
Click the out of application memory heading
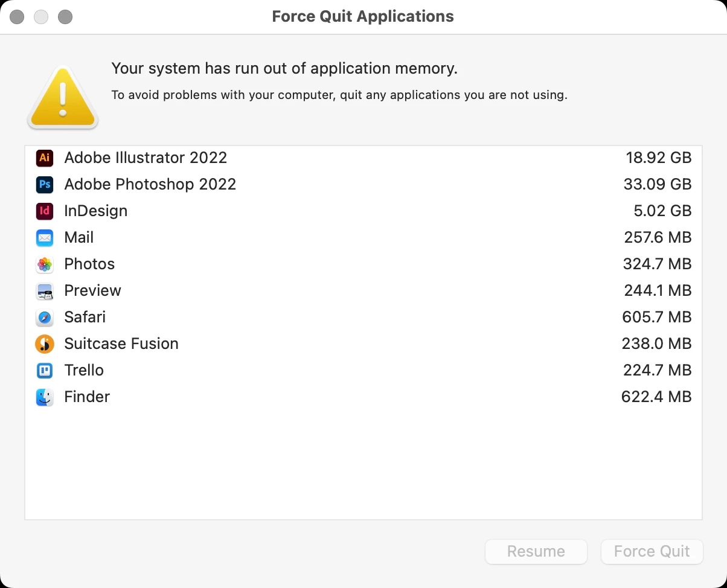point(284,69)
